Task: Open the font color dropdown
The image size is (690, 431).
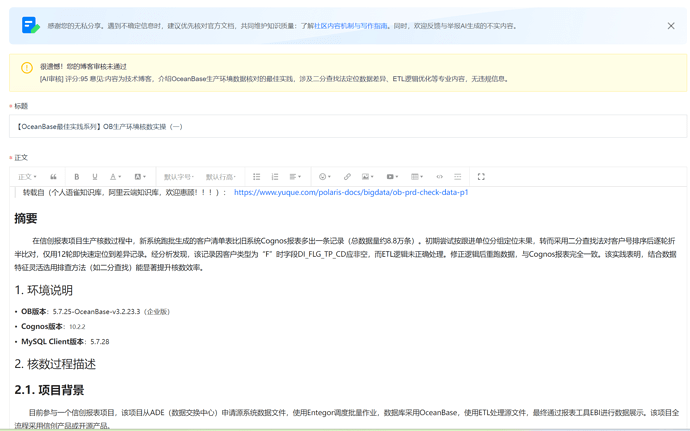Action: [x=115, y=177]
